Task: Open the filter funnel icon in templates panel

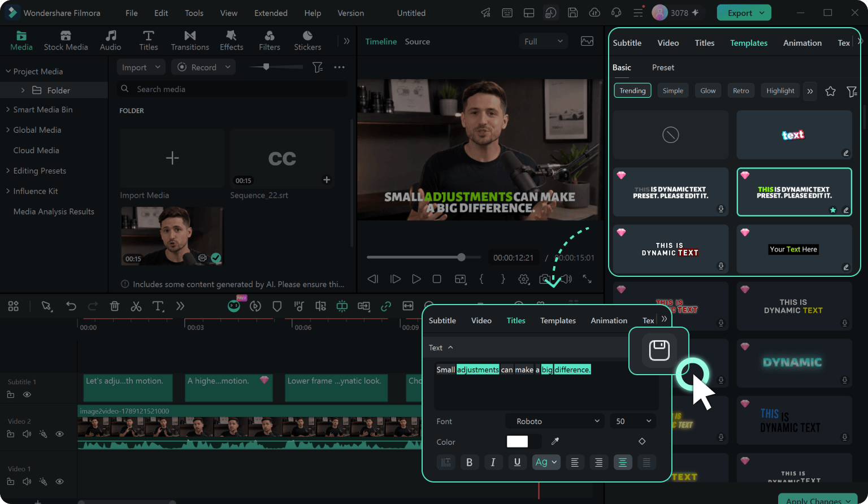Action: click(852, 91)
